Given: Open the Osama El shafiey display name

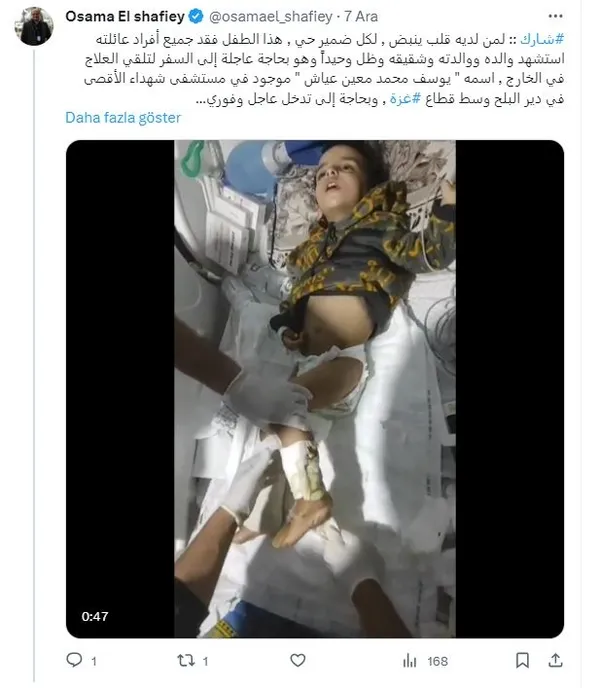Looking at the screenshot, I should tap(125, 16).
